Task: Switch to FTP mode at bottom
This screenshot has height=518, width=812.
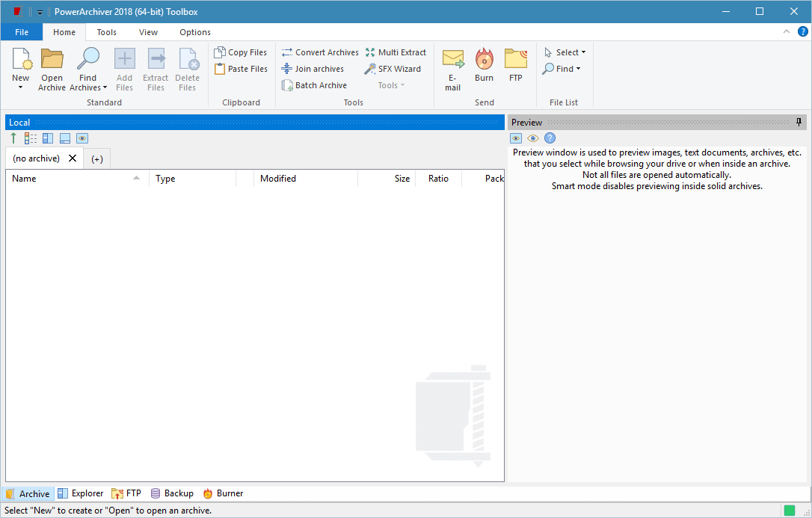Action: (126, 493)
